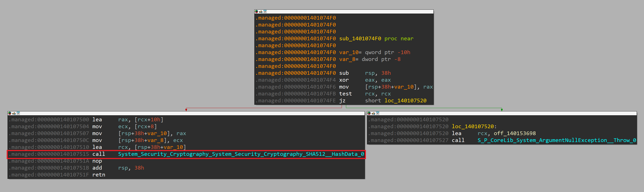Click the loc_140107520: label
The height and width of the screenshot is (192, 644).
coord(474,126)
